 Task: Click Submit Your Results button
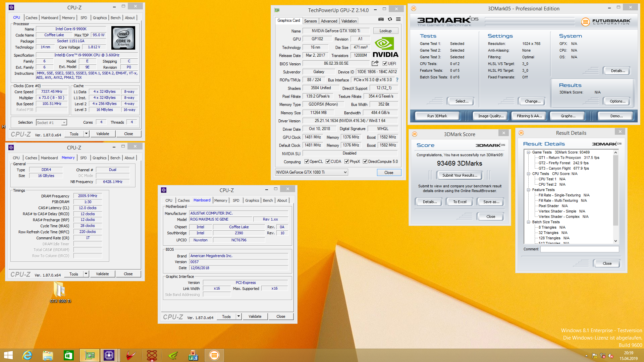pos(460,175)
